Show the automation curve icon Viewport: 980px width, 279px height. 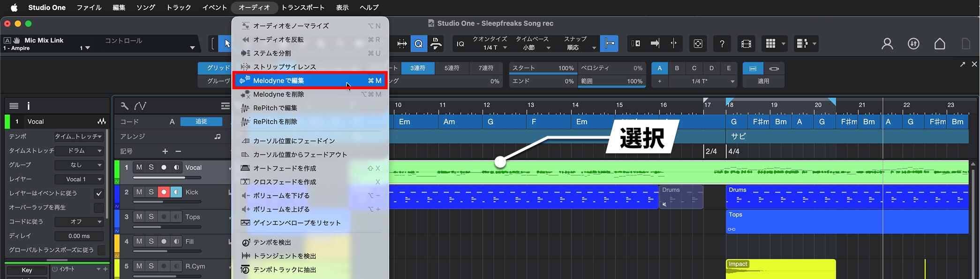point(140,106)
